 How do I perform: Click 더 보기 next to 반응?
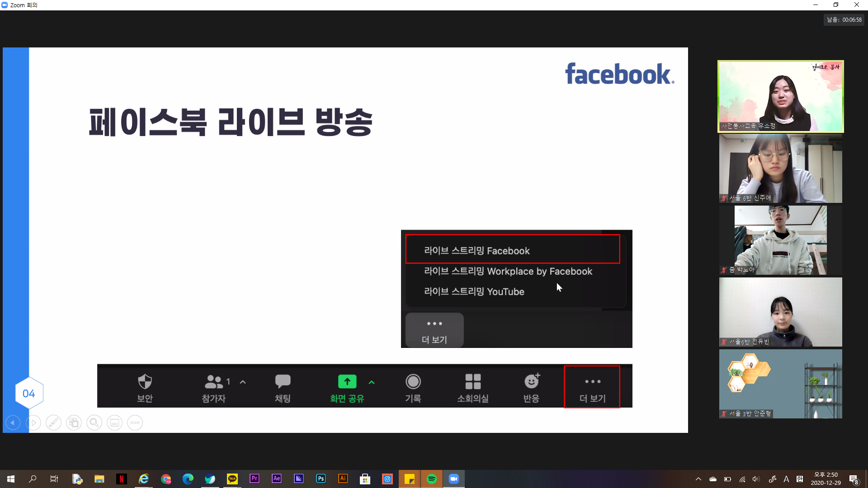click(592, 387)
